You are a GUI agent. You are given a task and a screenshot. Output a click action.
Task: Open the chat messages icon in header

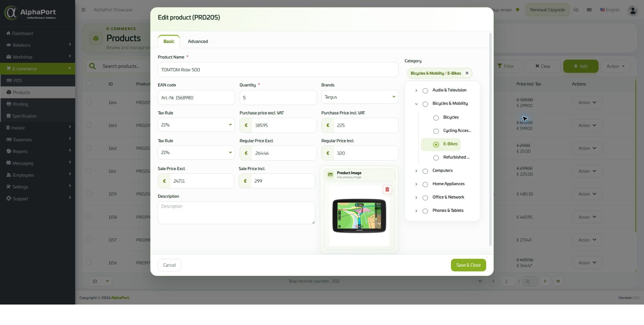576,10
